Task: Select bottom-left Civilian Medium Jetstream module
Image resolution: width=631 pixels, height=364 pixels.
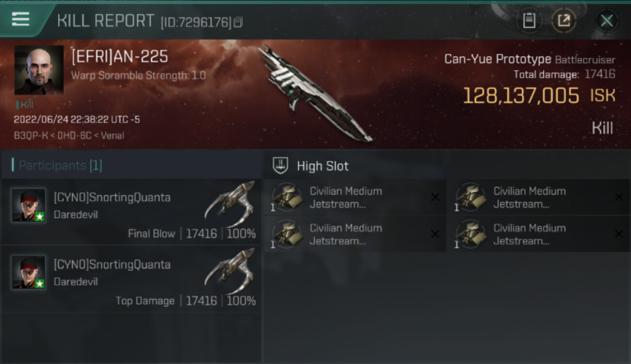Action: pyautogui.click(x=355, y=234)
